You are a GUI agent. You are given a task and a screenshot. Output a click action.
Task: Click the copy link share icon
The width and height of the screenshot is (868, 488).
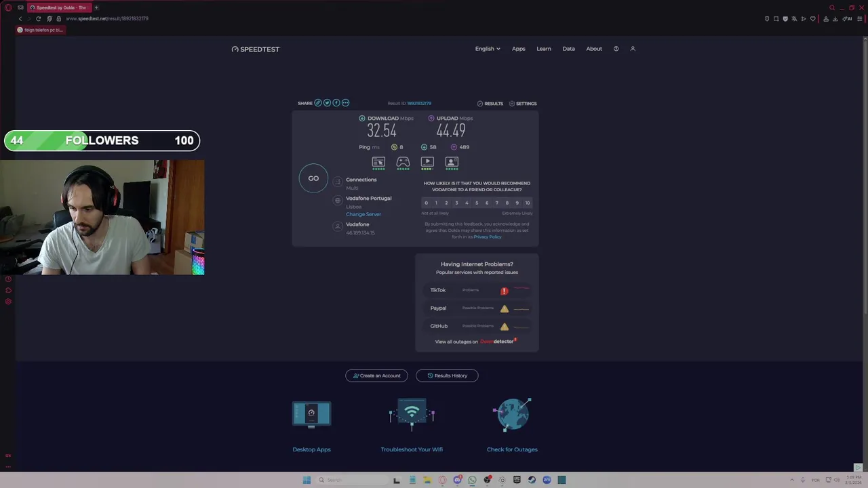click(317, 103)
